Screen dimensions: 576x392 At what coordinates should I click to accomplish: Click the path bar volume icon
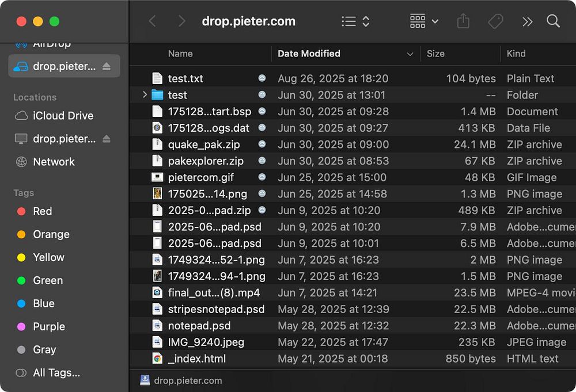click(145, 380)
